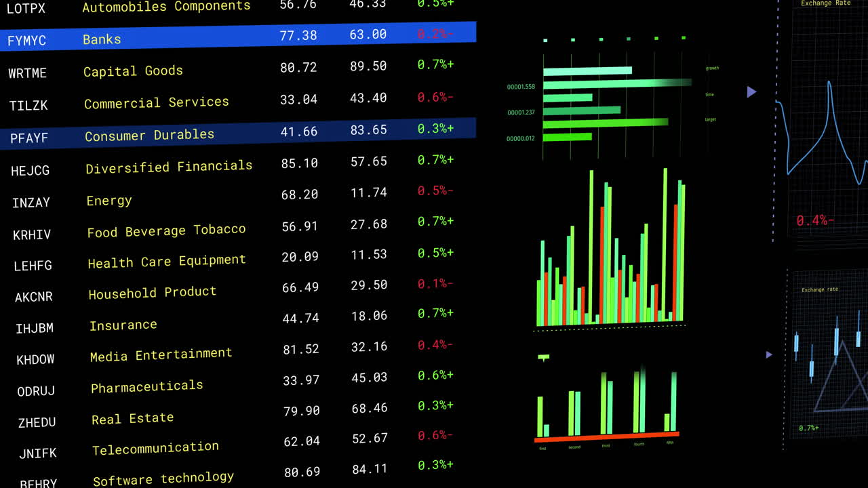Select the blue Exchange Rate line graph
Image resolution: width=868 pixels, height=488 pixels.
point(827,122)
